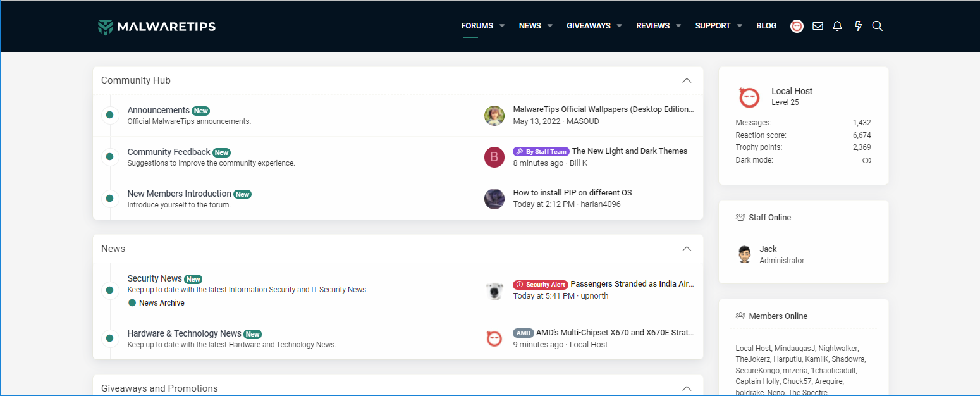Click the Staff Online group icon
This screenshot has width=980, height=396.
point(740,218)
